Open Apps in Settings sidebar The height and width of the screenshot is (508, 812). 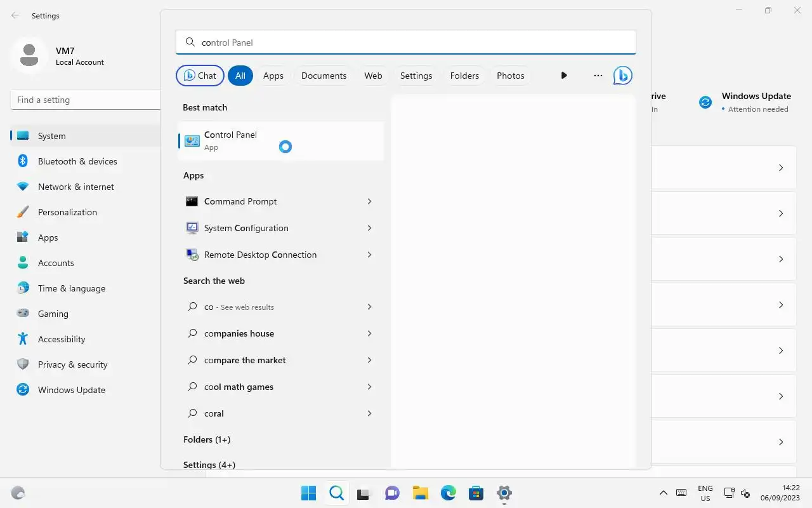pyautogui.click(x=85, y=237)
